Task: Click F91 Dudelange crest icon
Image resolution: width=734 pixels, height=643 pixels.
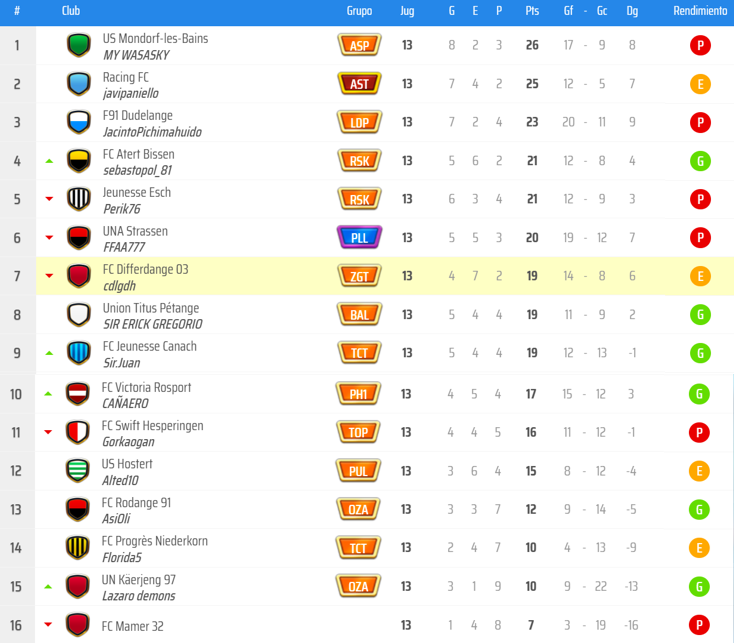Action: click(x=78, y=122)
